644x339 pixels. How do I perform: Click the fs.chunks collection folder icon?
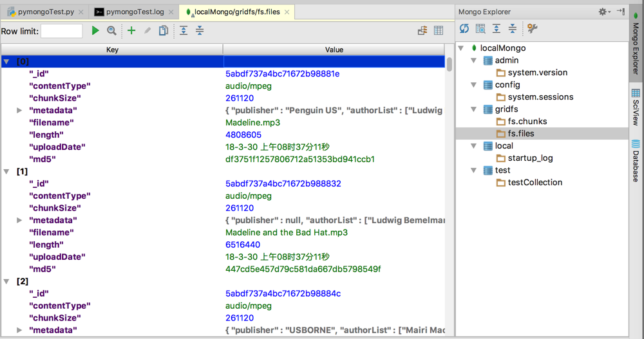[x=500, y=122]
